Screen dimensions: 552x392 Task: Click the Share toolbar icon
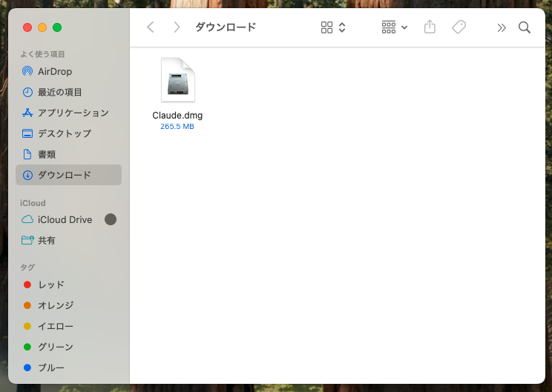tap(430, 27)
